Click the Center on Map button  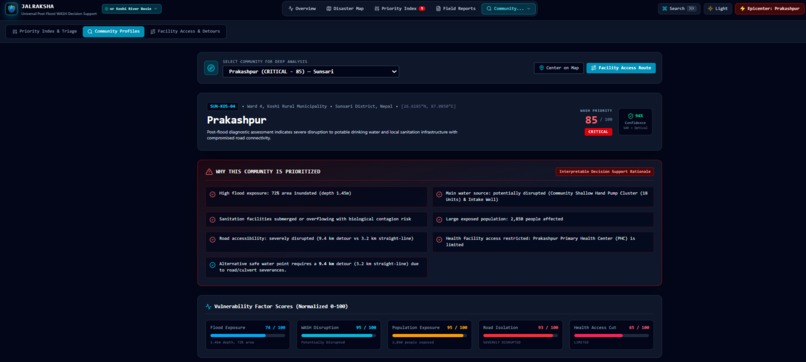coord(558,68)
